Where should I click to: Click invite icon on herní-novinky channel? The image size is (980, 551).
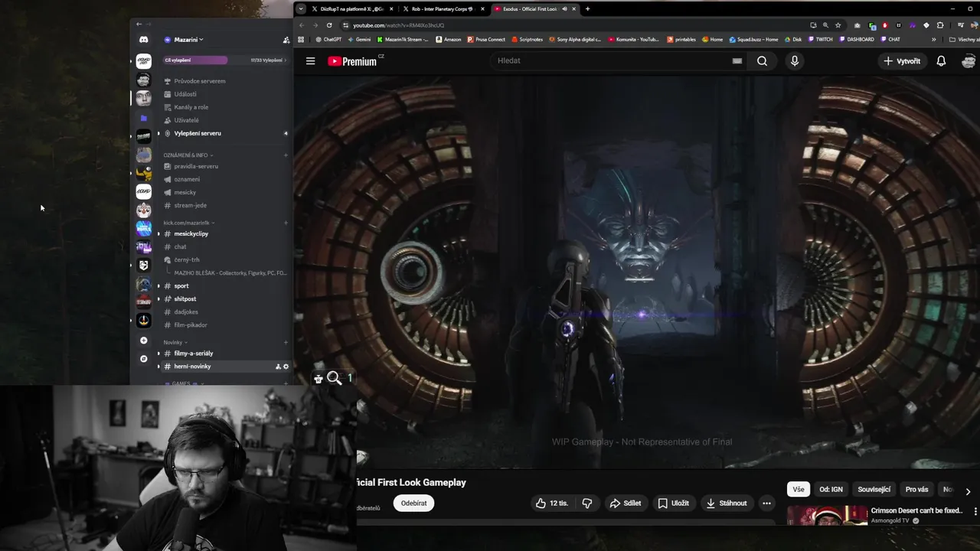point(278,367)
